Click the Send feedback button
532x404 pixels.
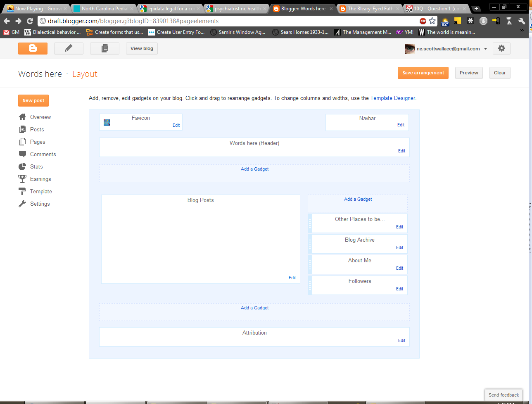(x=503, y=395)
